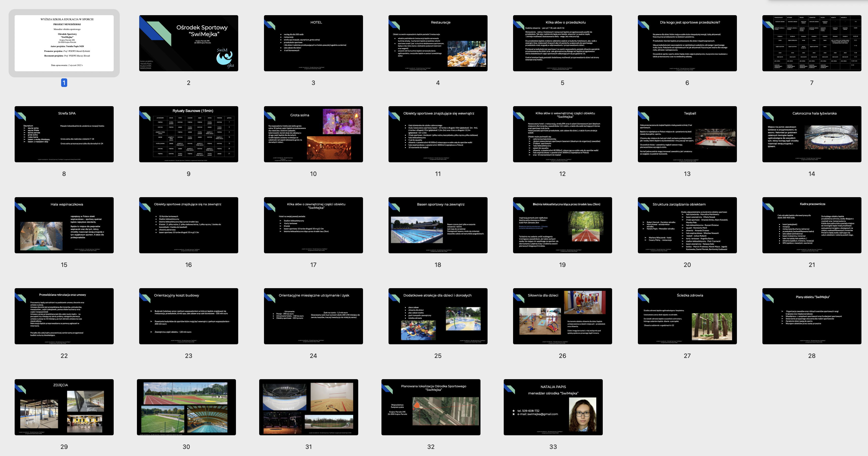Select Całoroczna hala łyżwiarska slide
868x456 pixels.
click(x=811, y=134)
